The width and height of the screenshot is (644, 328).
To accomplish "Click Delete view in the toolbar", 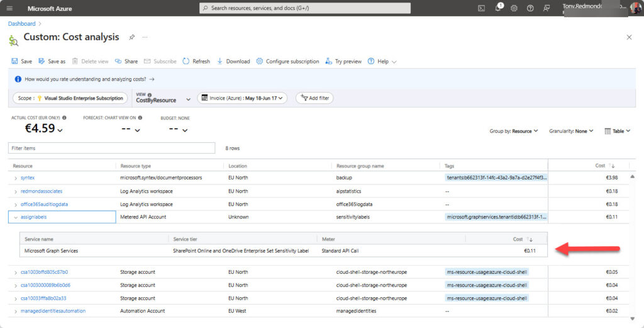I will (91, 61).
